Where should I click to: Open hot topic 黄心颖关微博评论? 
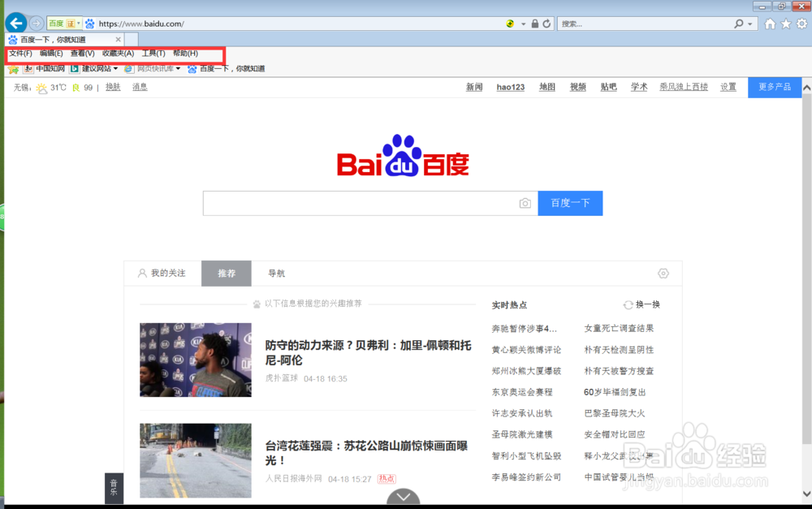(x=526, y=350)
